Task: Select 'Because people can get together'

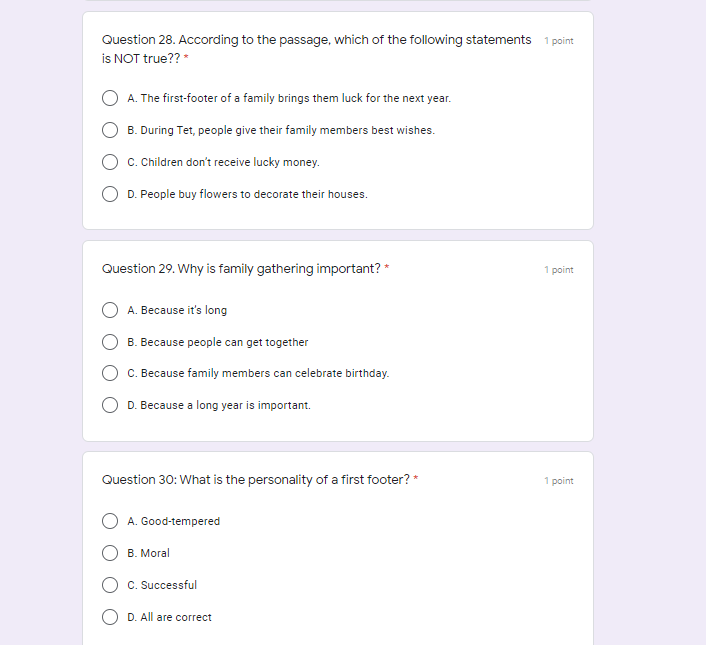Action: tap(110, 342)
